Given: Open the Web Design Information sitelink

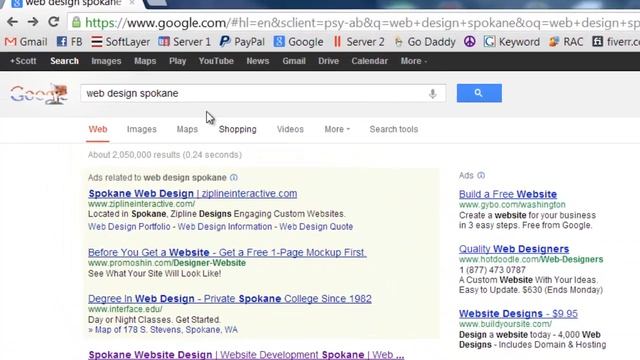Looking at the screenshot, I should tap(224, 227).
